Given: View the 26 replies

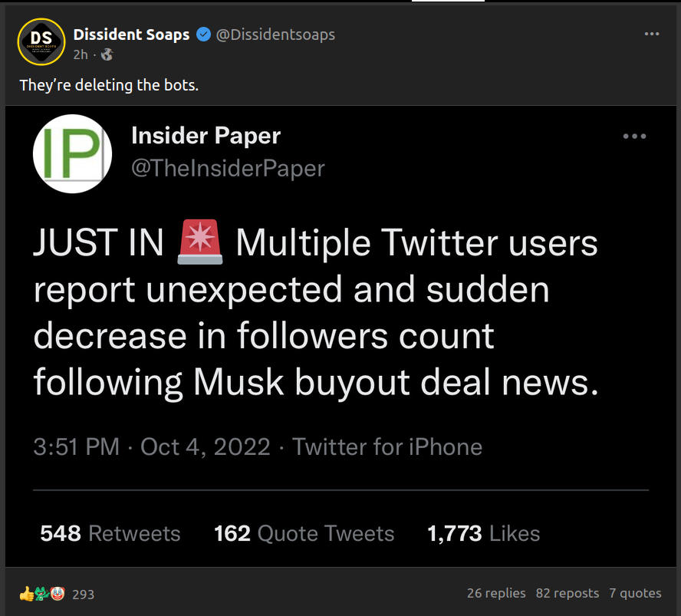Looking at the screenshot, I should coord(496,593).
